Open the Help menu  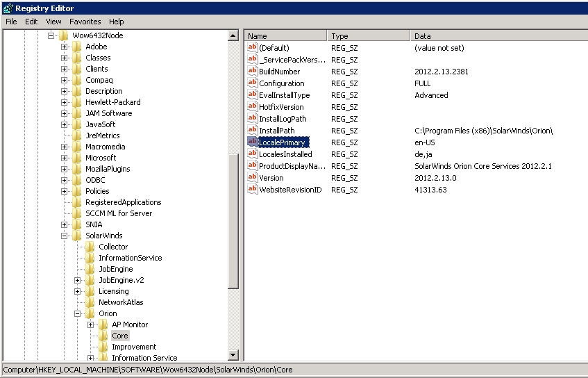[116, 22]
